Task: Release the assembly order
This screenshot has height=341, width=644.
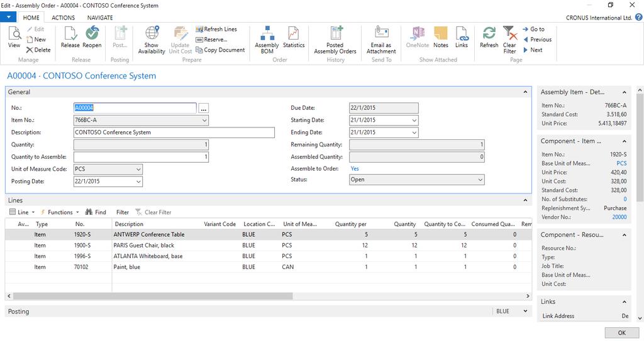Action: 70,37
